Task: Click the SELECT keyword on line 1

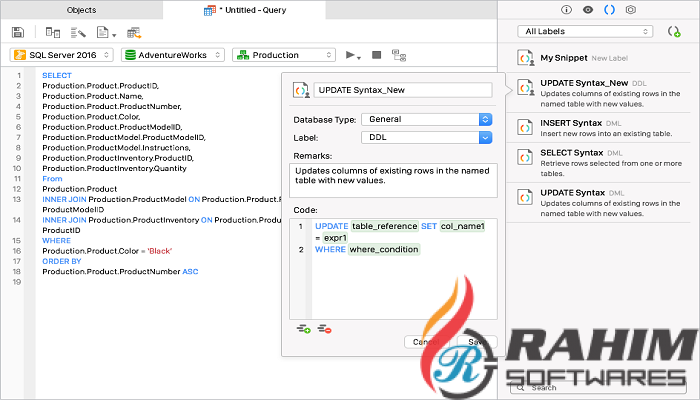Action: [57, 75]
